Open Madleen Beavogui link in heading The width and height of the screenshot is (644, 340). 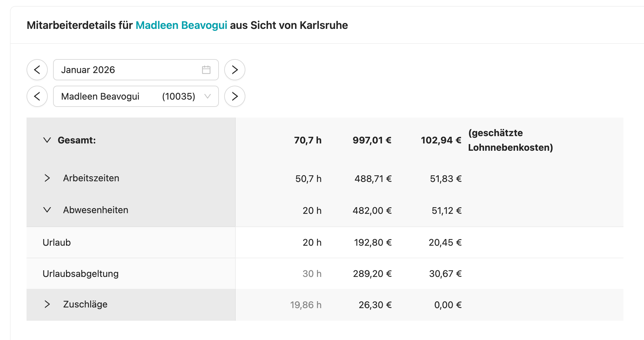[x=181, y=25]
